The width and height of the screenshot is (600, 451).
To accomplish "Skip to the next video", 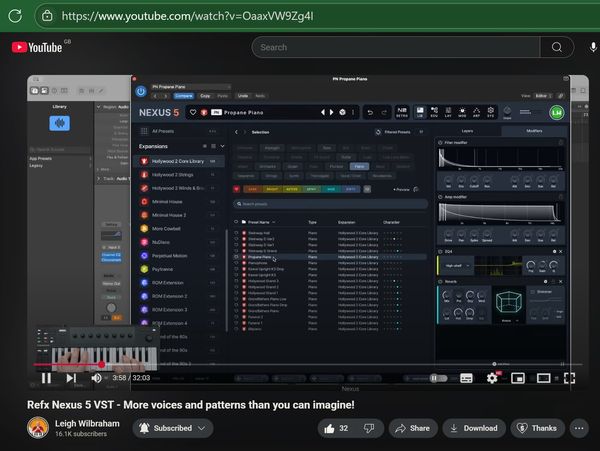I will [71, 378].
